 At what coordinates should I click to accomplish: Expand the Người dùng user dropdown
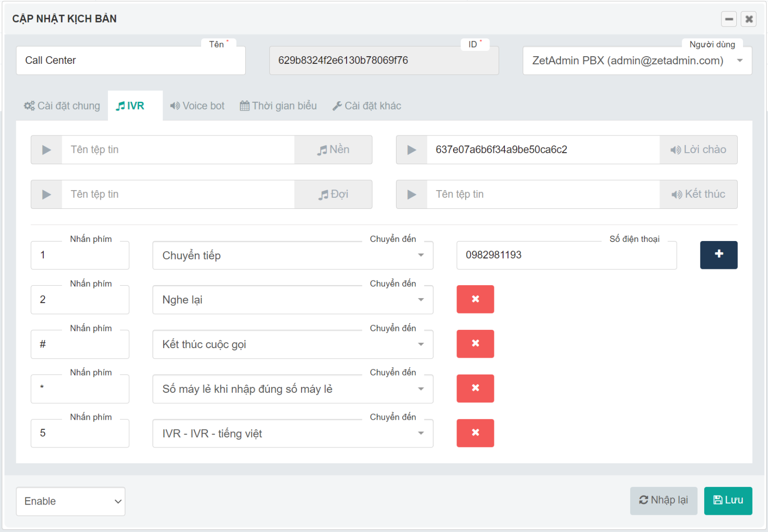click(x=636, y=60)
